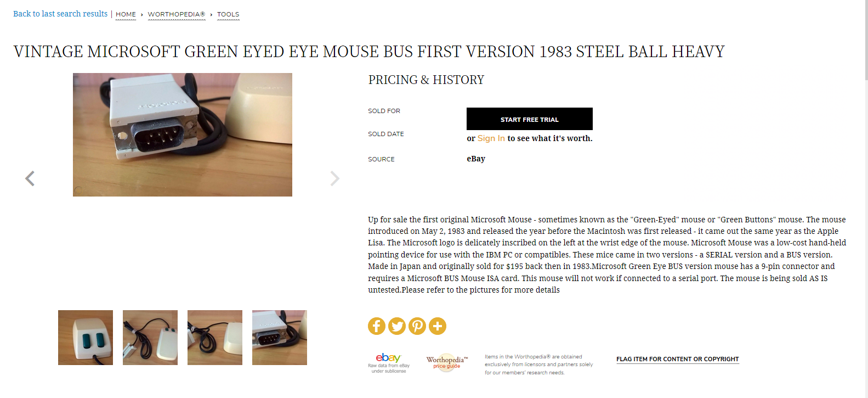This screenshot has width=868, height=398.
Task: Open WORTHOPEDIA breadcrumb item
Action: click(176, 14)
